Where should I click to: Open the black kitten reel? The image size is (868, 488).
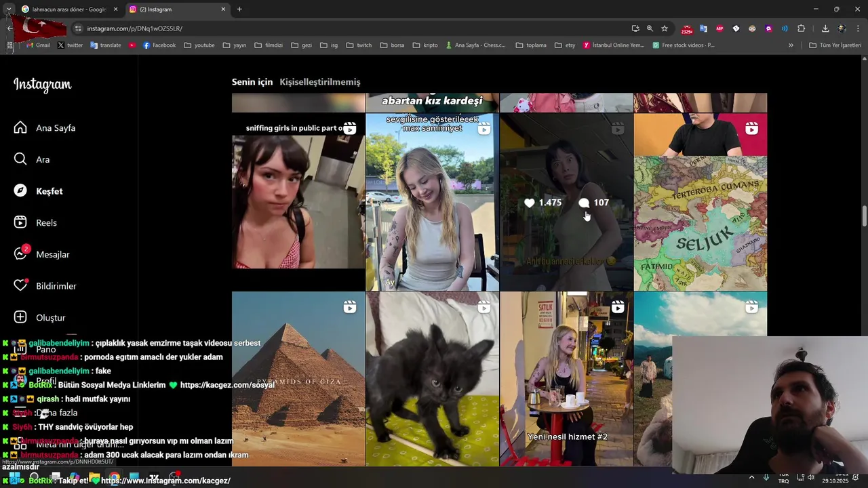432,379
